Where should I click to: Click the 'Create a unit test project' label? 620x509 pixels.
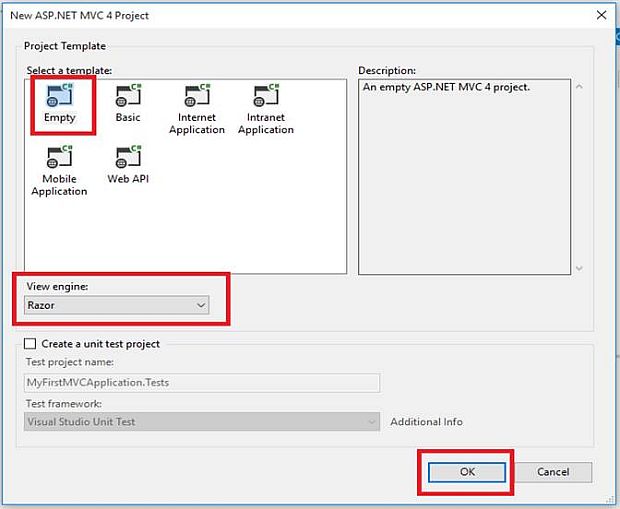[x=100, y=344]
